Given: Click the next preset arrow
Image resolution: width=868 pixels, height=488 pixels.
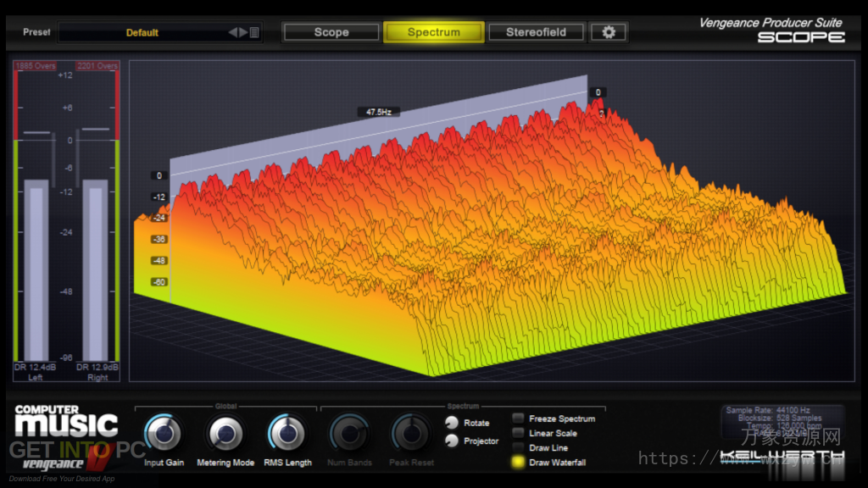Looking at the screenshot, I should [x=242, y=32].
